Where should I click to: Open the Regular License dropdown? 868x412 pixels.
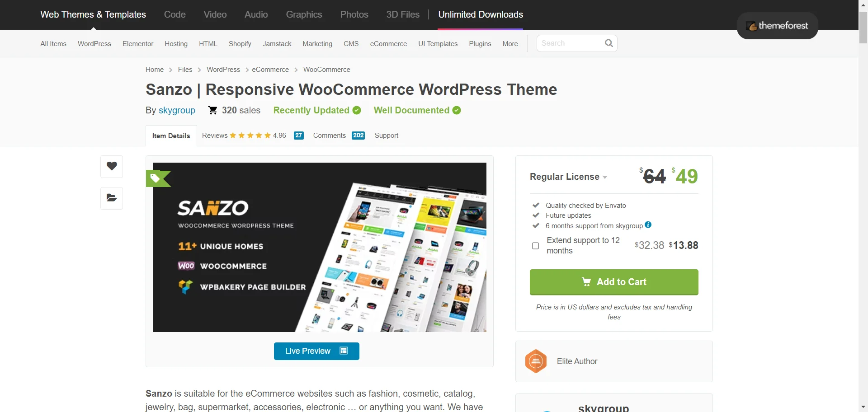[569, 177]
